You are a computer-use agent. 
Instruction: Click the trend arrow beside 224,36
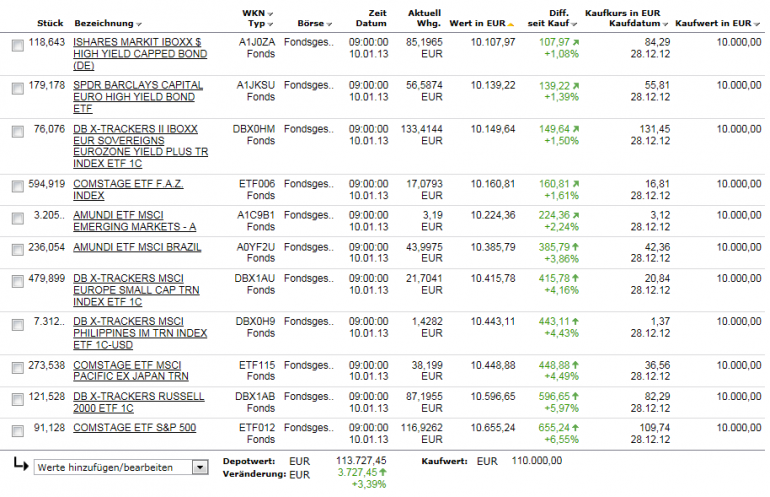pos(576,215)
